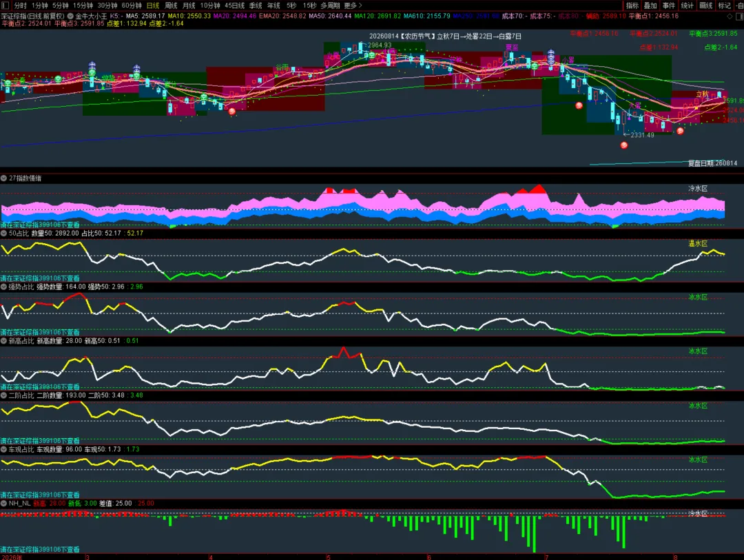This screenshot has height=560, width=744.
Task: Click the 立秋 solar term label on chart
Action: (x=703, y=94)
